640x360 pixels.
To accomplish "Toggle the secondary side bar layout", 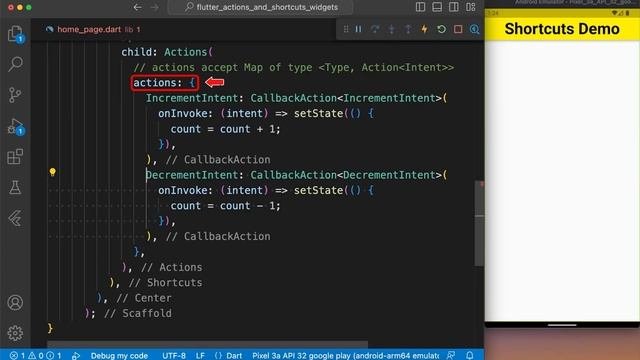I will (x=453, y=7).
